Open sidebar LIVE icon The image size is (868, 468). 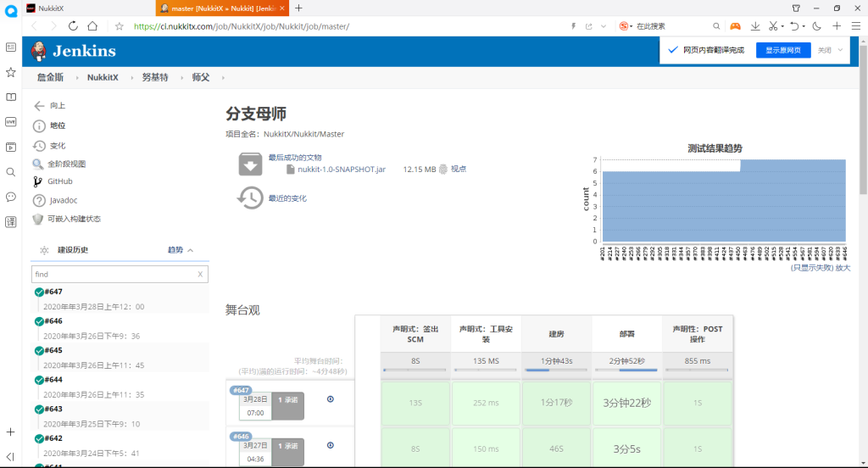coord(10,122)
